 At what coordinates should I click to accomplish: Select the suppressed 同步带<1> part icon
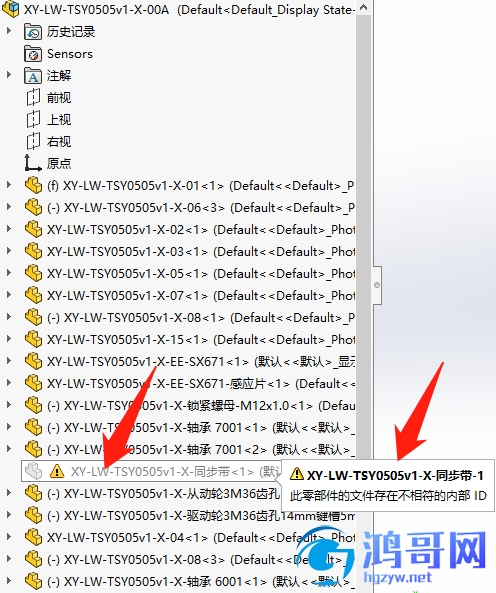[x=34, y=471]
